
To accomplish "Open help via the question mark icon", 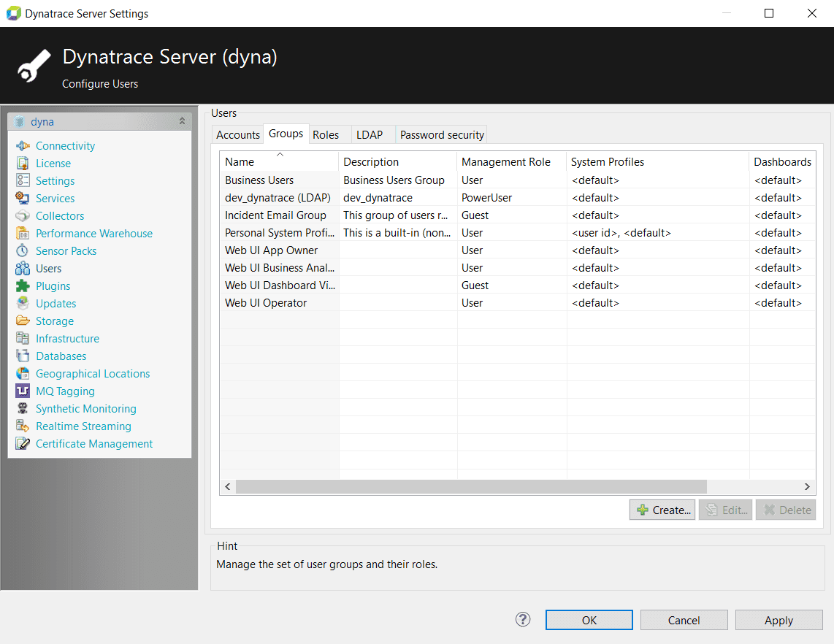I will tap(523, 619).
